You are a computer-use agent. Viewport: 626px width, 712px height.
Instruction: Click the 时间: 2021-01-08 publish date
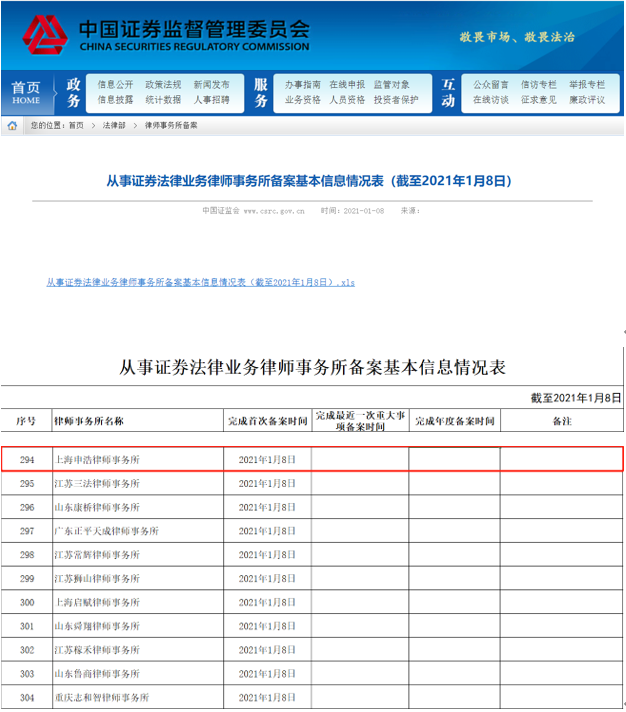coord(352,211)
